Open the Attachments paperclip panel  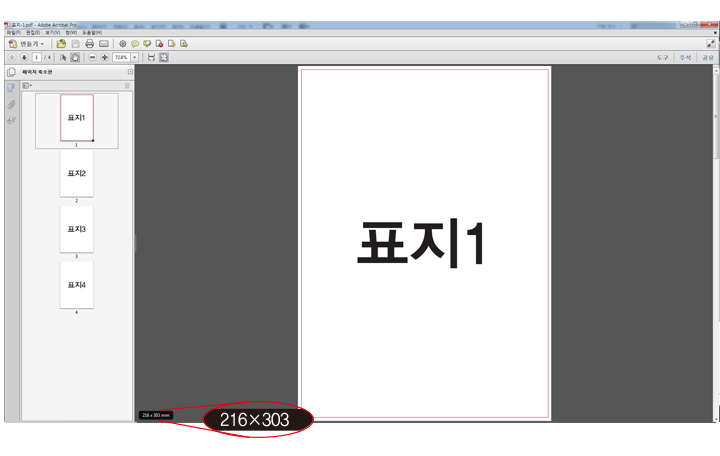tap(11, 104)
